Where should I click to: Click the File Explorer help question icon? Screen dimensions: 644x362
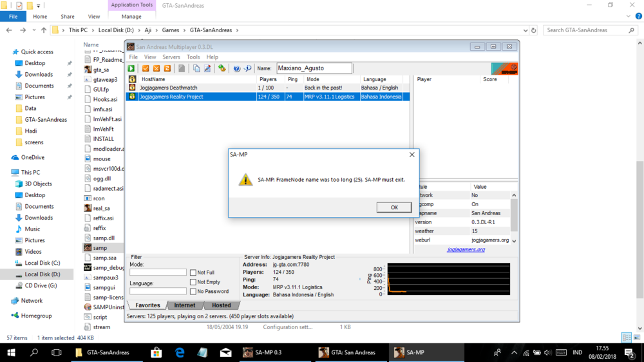point(638,17)
